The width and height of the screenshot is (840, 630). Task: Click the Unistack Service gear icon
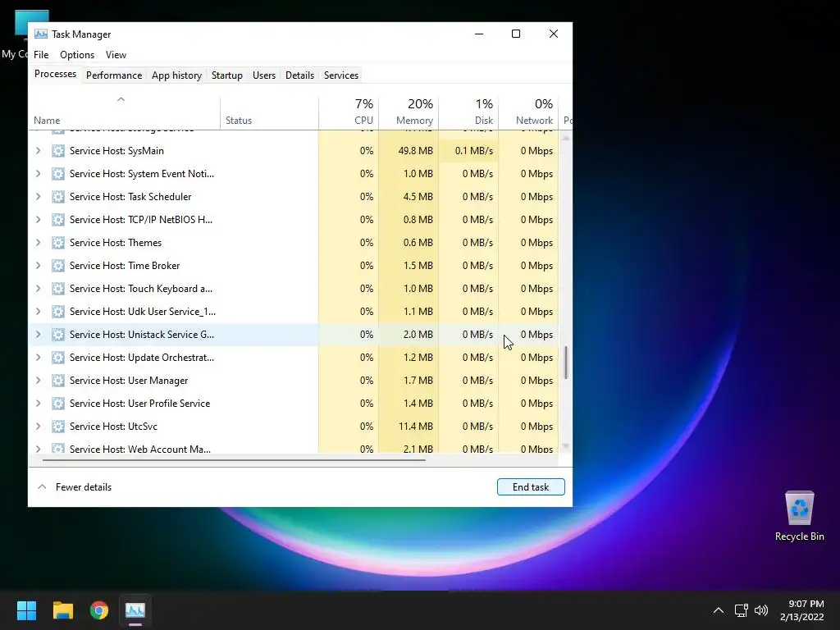(x=58, y=335)
